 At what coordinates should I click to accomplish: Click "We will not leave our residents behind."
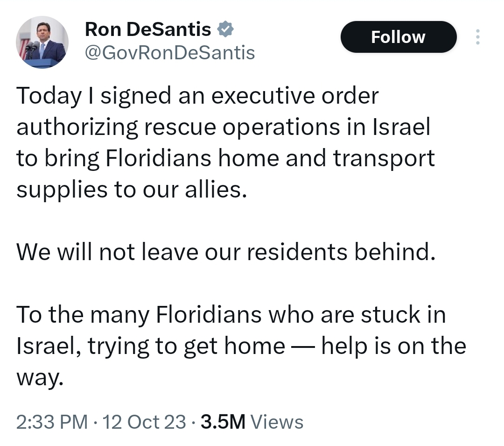[x=226, y=252]
